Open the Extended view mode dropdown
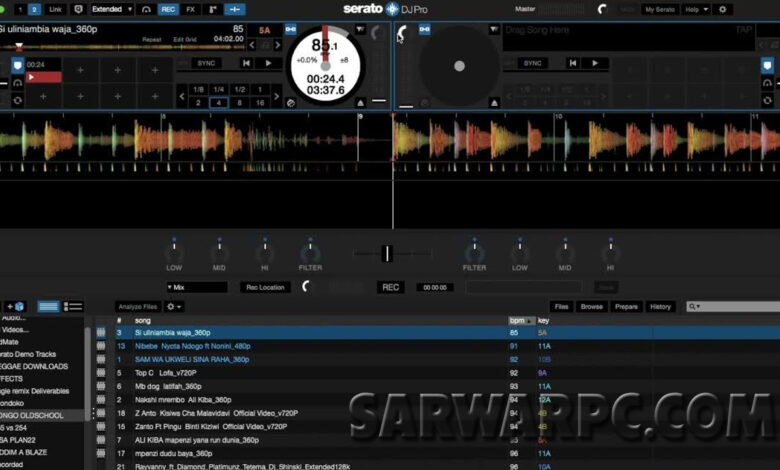This screenshot has width=780, height=470. click(111, 9)
